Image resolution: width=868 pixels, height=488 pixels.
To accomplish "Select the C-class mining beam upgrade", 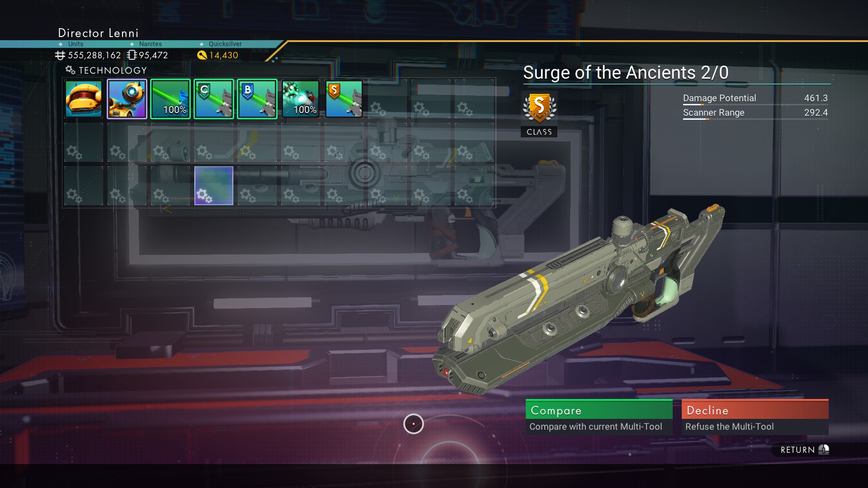I will [x=214, y=99].
